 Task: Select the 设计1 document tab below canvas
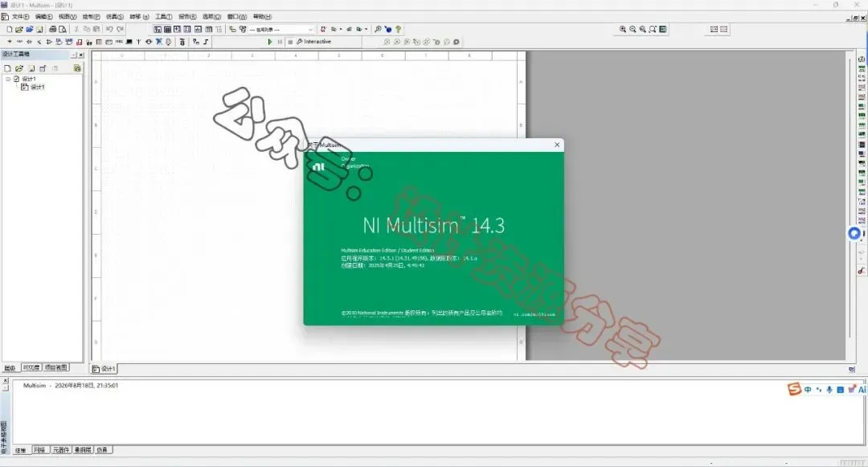(104, 368)
